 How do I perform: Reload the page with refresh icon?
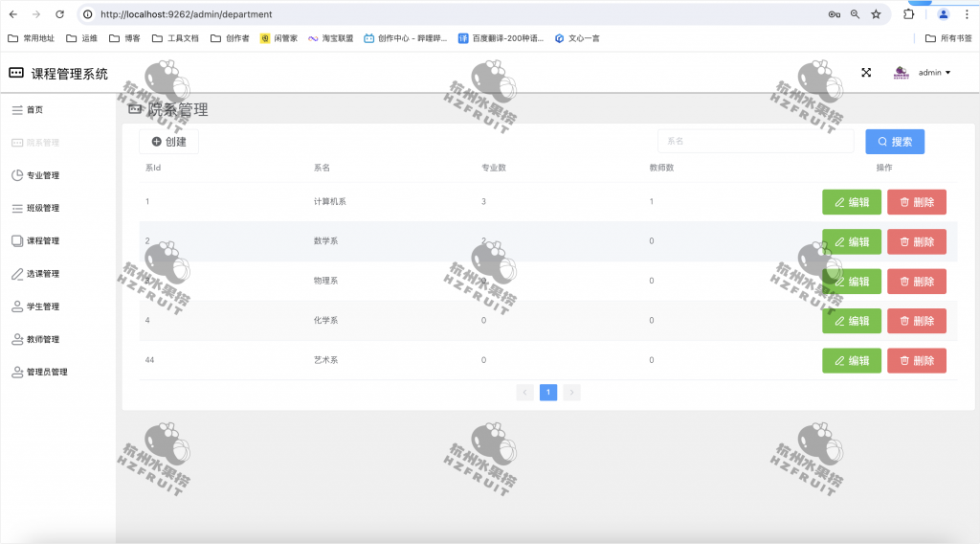(x=59, y=13)
